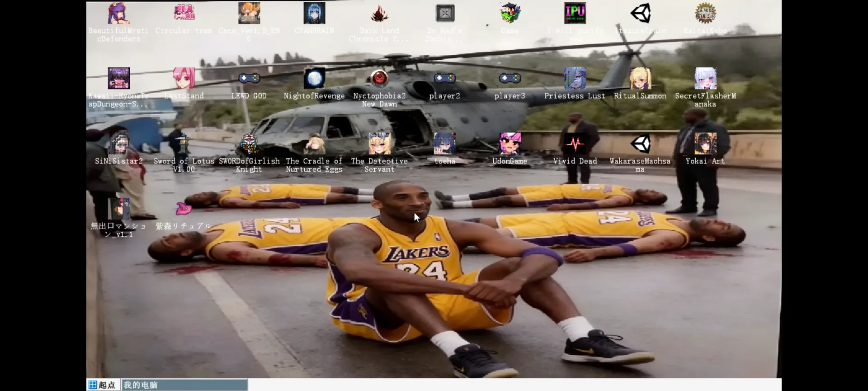Image resolution: width=868 pixels, height=391 pixels.
Task: Open the BeautifulMysticDefenders desktop icon
Action: click(119, 14)
